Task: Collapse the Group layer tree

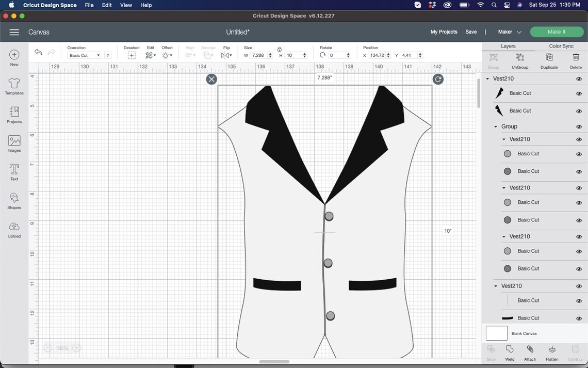Action: click(496, 126)
